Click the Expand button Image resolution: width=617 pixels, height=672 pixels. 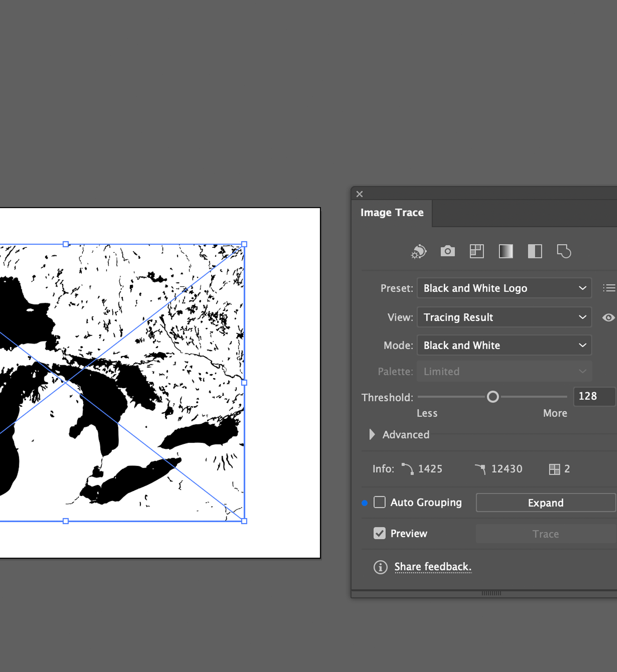(x=545, y=502)
